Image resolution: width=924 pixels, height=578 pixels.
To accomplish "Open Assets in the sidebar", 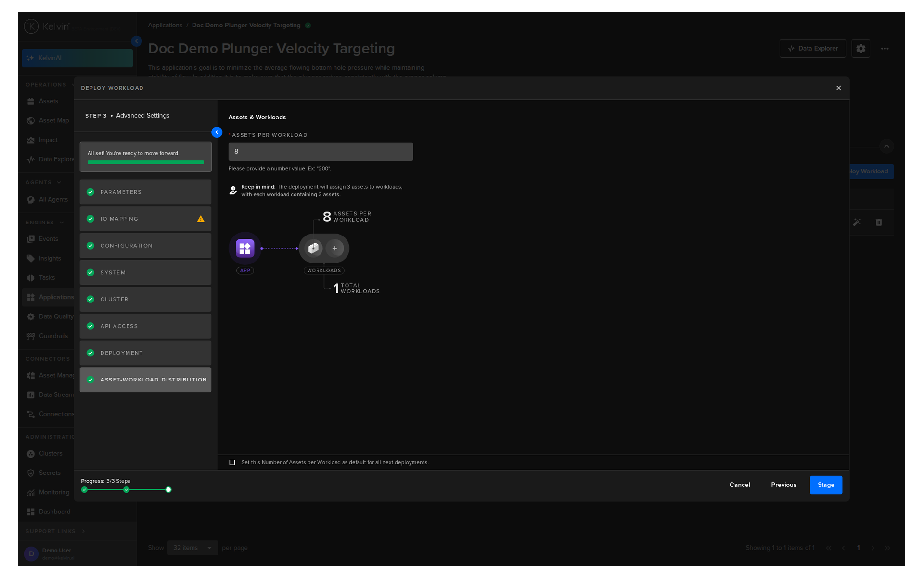I will point(48,101).
